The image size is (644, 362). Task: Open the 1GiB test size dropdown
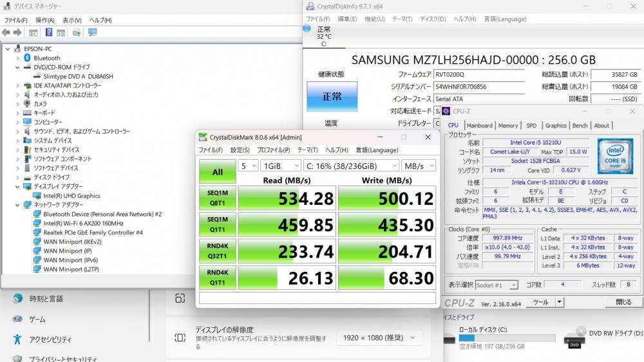(x=281, y=166)
